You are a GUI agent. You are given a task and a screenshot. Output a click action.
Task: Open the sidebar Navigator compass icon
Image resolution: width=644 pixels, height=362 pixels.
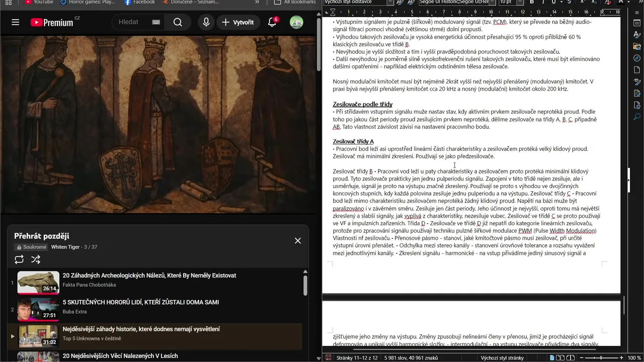[637, 58]
